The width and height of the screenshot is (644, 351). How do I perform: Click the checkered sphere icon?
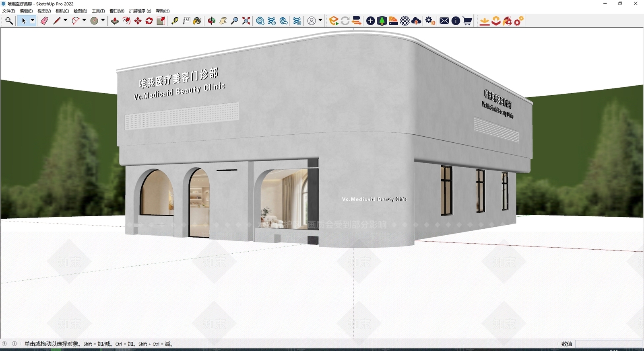(x=405, y=21)
